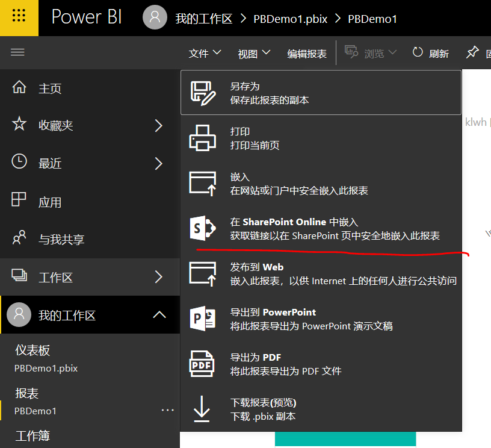Screen dimensions: 491x448
Task: Select the 主页 home icon in sidebar
Action: [17, 87]
